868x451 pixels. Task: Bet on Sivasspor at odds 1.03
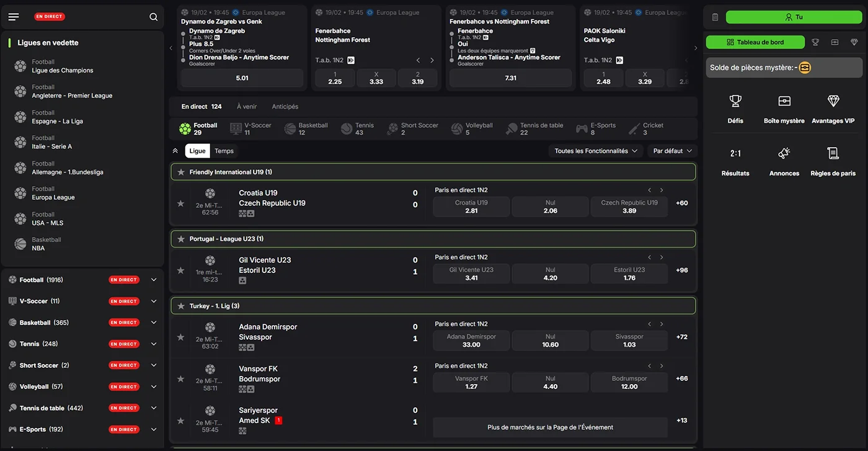tap(629, 341)
